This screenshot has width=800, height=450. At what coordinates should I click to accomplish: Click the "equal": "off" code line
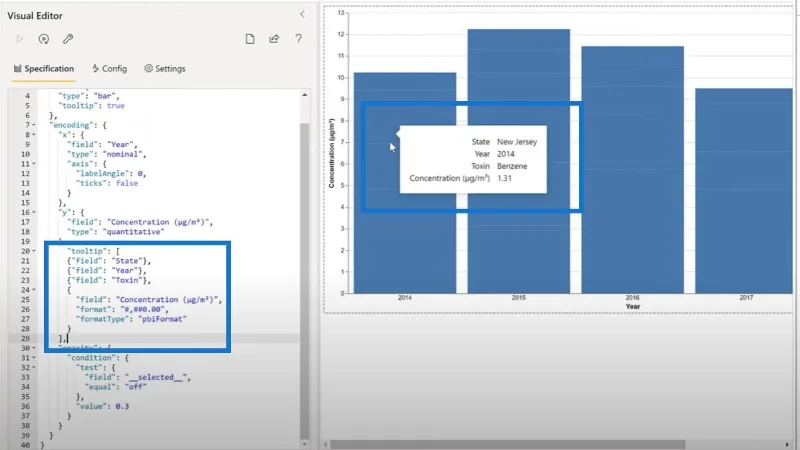pyautogui.click(x=116, y=387)
